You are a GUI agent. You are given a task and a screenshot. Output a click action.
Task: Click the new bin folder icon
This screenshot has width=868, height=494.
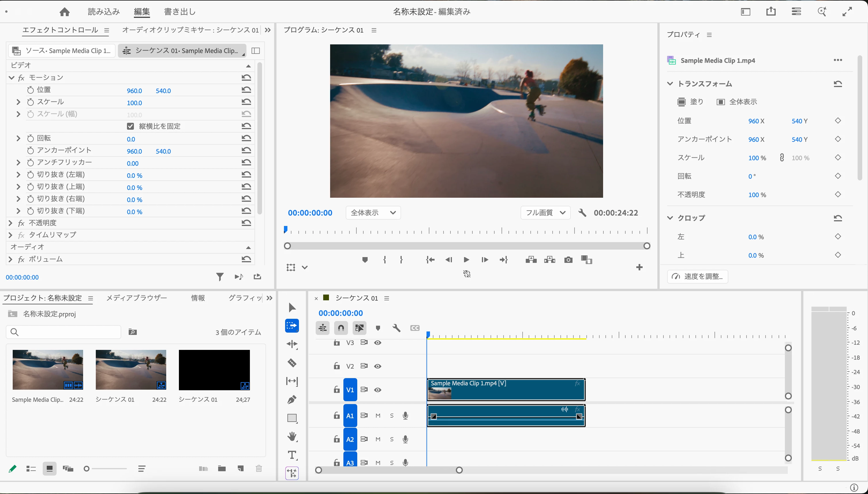[x=222, y=469]
